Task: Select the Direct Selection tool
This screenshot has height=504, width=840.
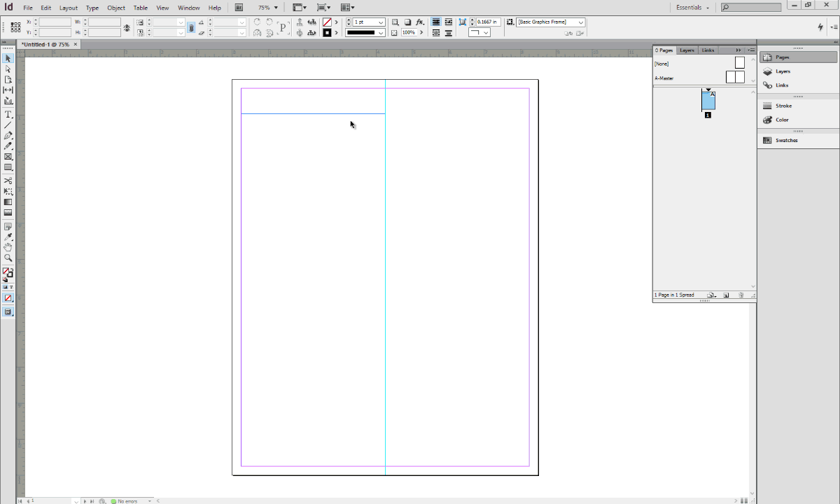Action: coord(8,68)
